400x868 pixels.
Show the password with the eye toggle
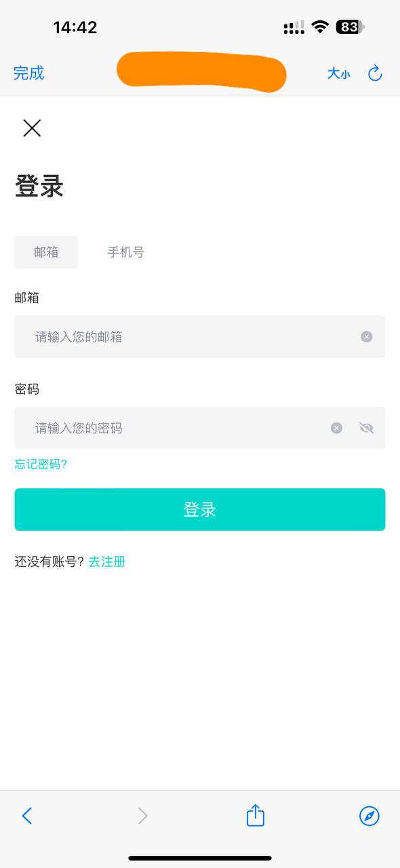click(x=366, y=427)
